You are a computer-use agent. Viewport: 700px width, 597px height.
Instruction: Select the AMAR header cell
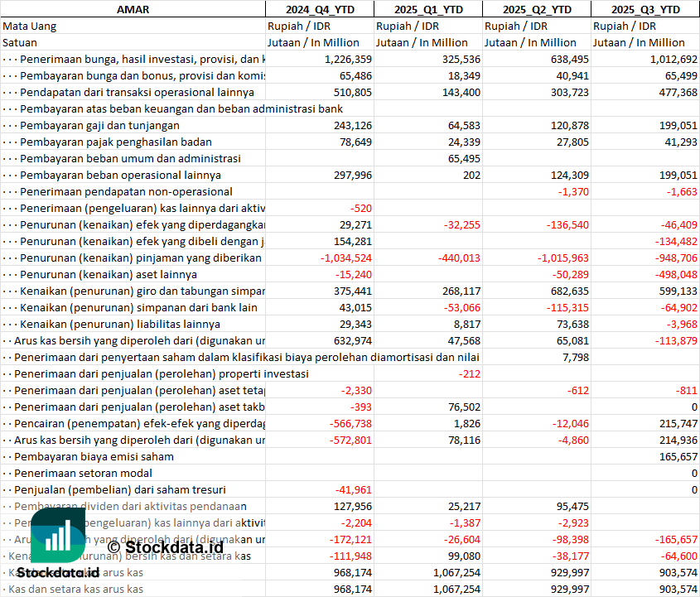pos(133,9)
